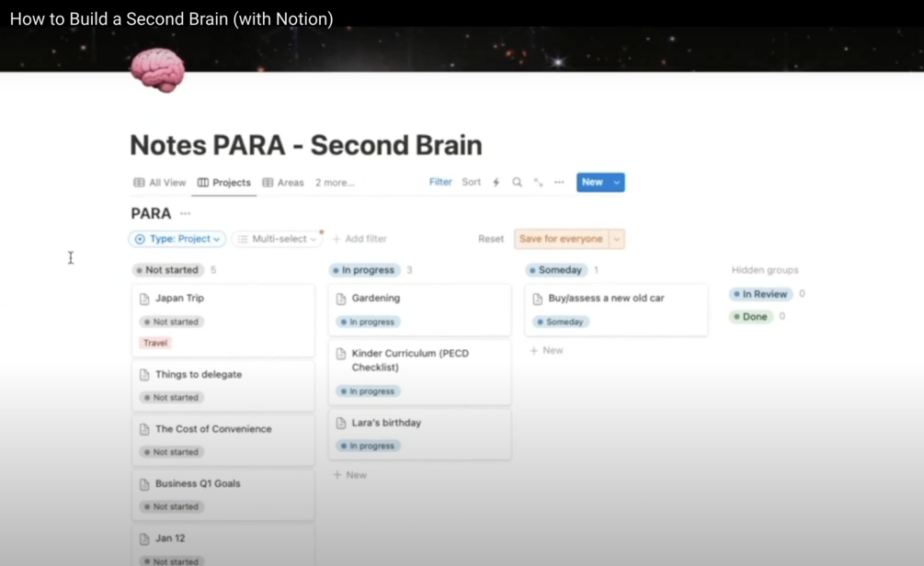The image size is (924, 566).
Task: Open the Jan 12 card
Action: click(223, 546)
